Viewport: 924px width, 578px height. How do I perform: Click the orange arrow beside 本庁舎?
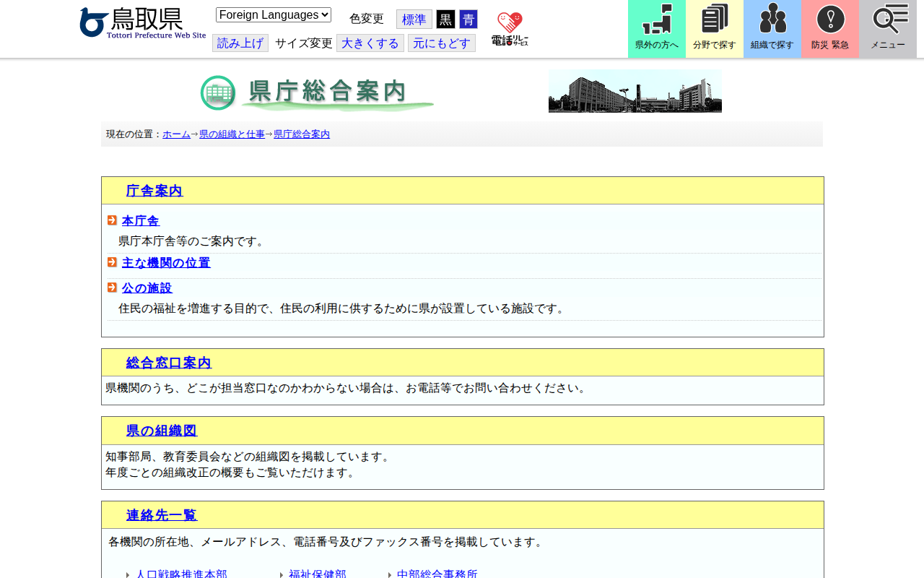pyautogui.click(x=112, y=220)
